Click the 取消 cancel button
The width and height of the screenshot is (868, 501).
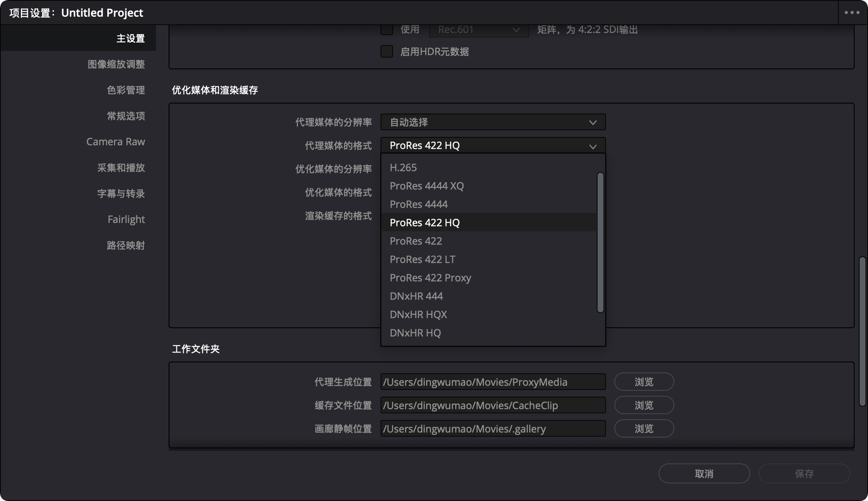(x=704, y=473)
